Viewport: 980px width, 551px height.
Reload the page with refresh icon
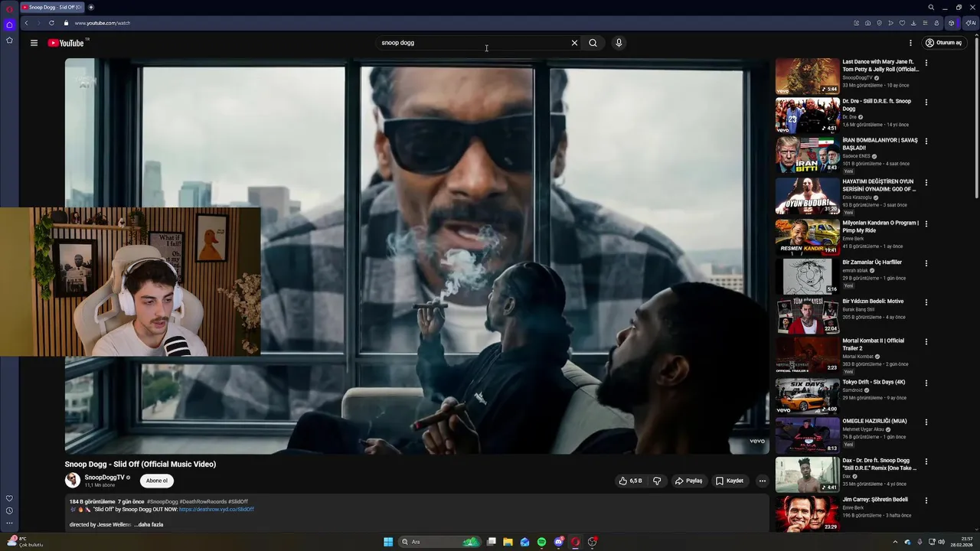coord(51,23)
